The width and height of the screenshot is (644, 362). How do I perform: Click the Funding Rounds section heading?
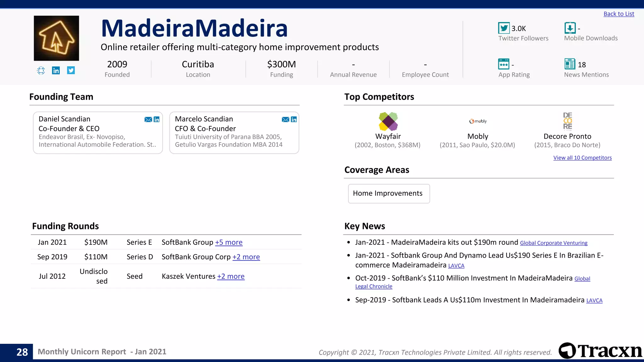pos(65,226)
